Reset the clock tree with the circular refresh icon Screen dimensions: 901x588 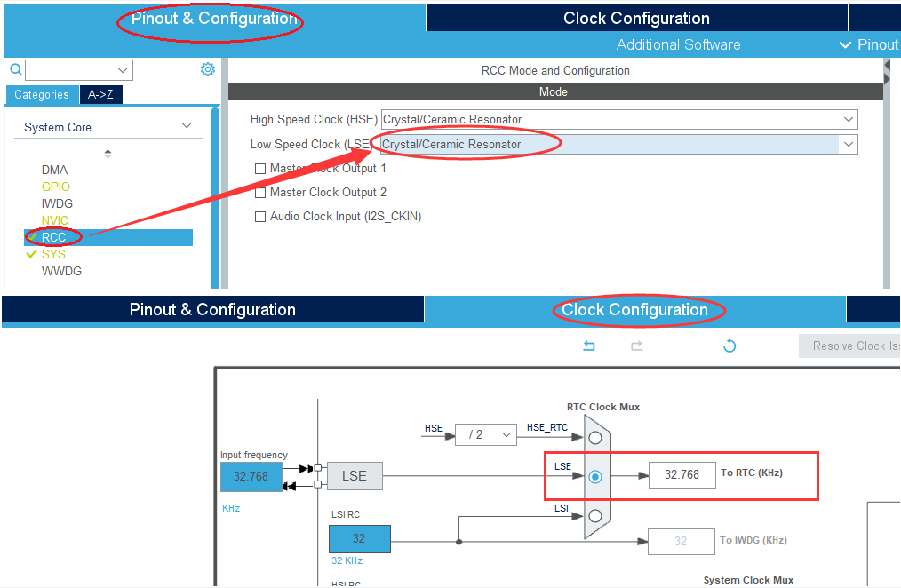tap(729, 346)
